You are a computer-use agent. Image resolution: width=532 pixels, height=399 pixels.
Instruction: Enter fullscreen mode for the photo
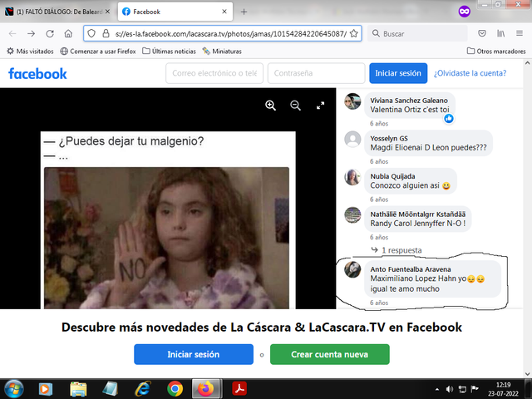[x=320, y=106]
